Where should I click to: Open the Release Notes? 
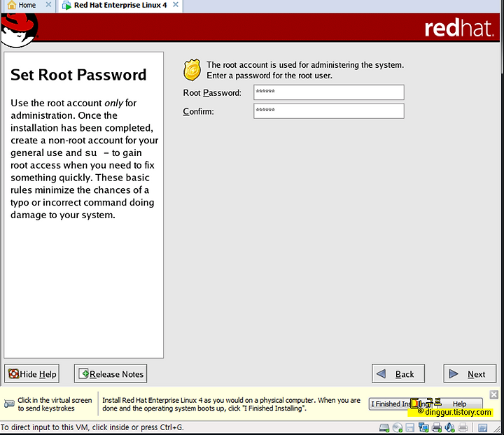click(x=111, y=373)
